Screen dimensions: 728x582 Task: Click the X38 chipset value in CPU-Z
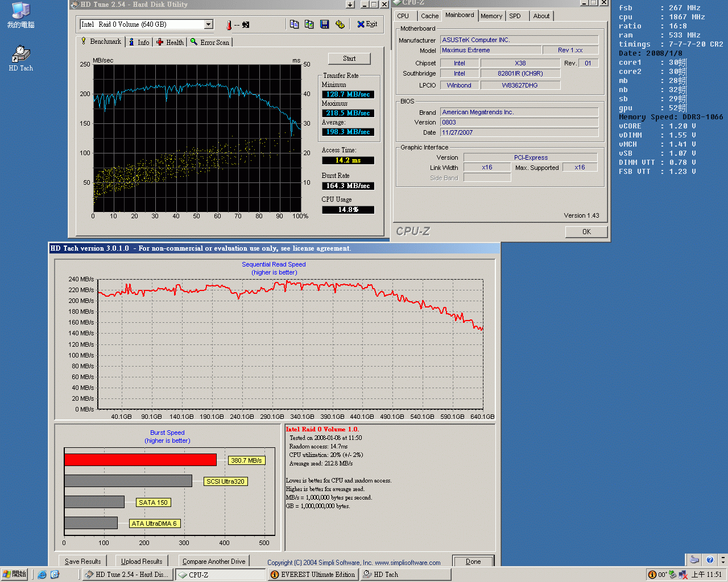pos(520,63)
